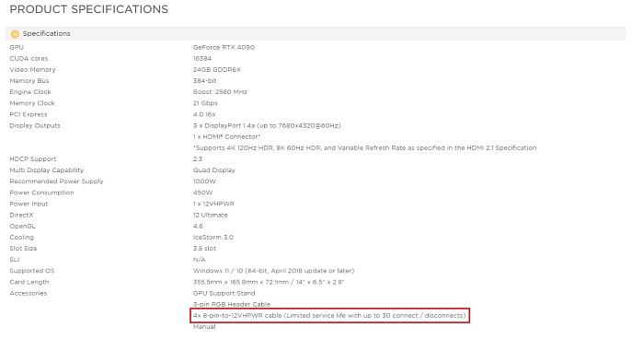Click the 1 x HDMI Connector line
The image size is (644, 339).
[226, 136]
